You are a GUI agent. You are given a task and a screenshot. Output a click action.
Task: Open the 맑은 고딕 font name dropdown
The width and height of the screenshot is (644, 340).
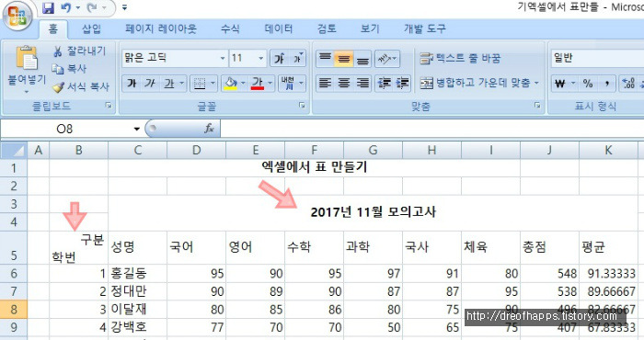coord(223,58)
